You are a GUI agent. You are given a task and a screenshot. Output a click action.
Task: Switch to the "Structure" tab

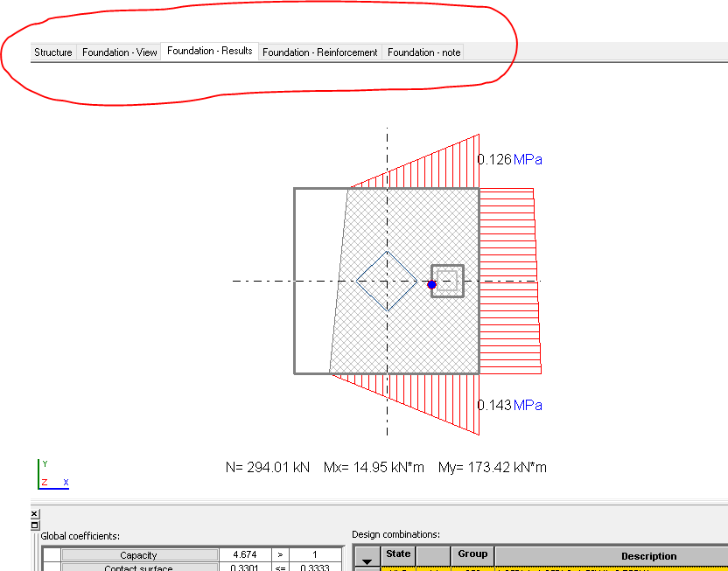pyautogui.click(x=52, y=52)
